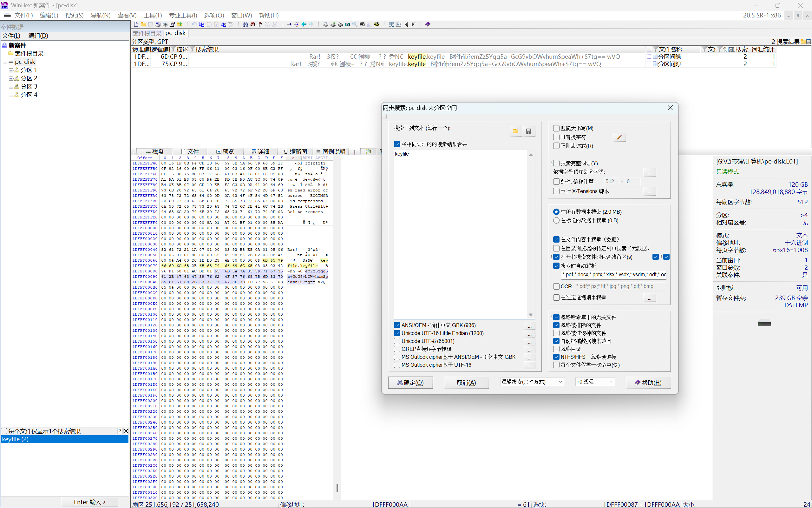Open the +0 线程 threads dropdown
The image size is (812, 508).
pos(595,382)
